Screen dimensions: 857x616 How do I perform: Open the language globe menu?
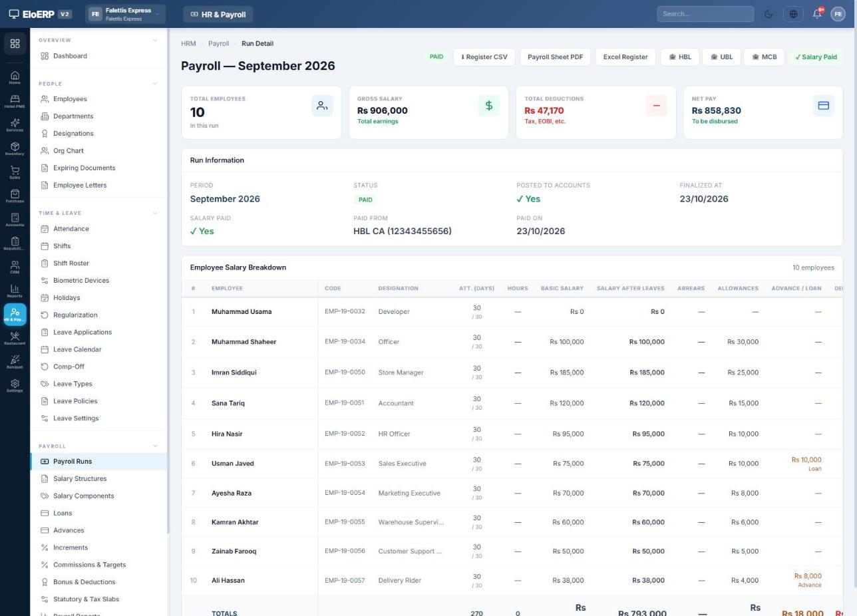pyautogui.click(x=793, y=14)
